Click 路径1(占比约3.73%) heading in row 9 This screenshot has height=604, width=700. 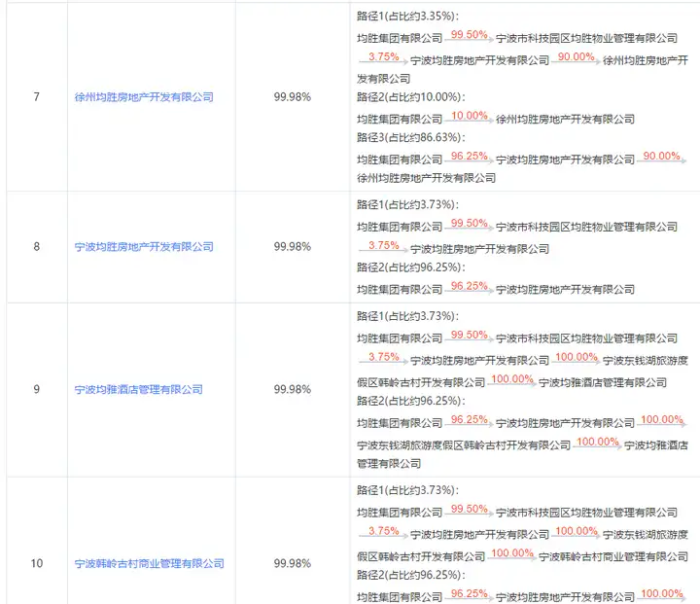407,316
